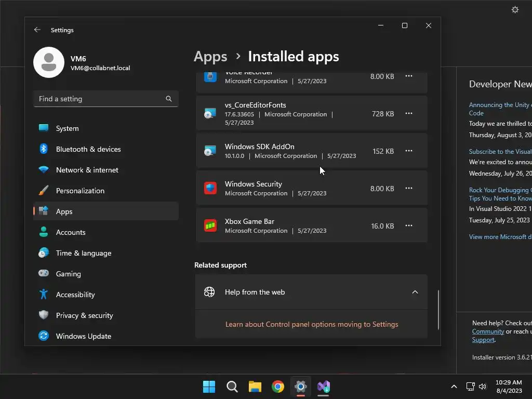Image resolution: width=532 pixels, height=399 pixels.
Task: Click the System monitor icon
Action: (44, 128)
